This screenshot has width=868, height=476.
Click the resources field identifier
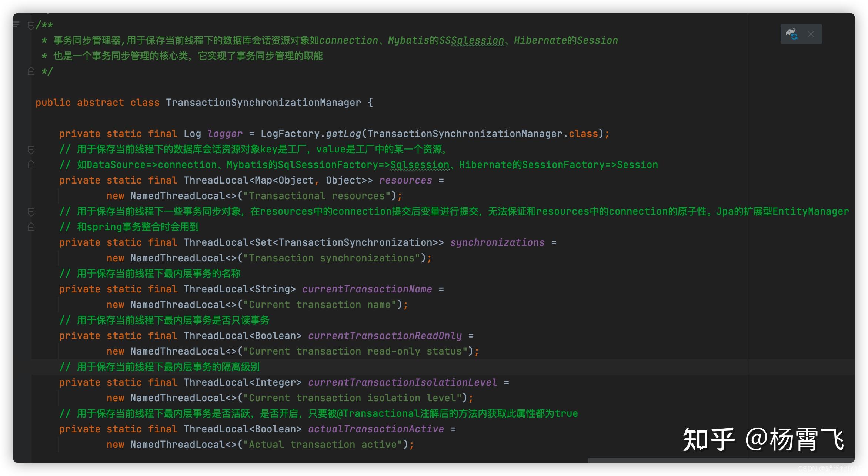405,180
